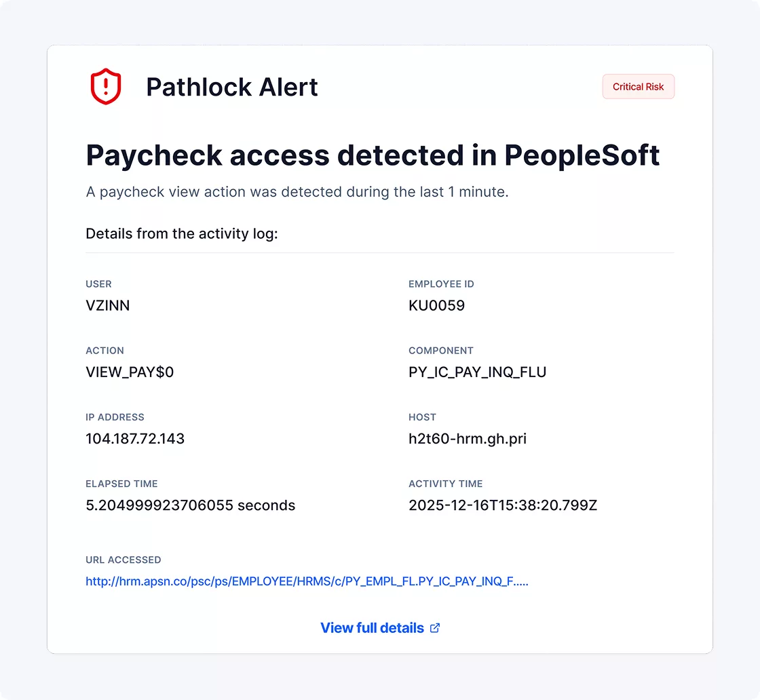Select the USER field showing VZINN
Screen dimensions: 760x700
pyautogui.click(x=108, y=305)
